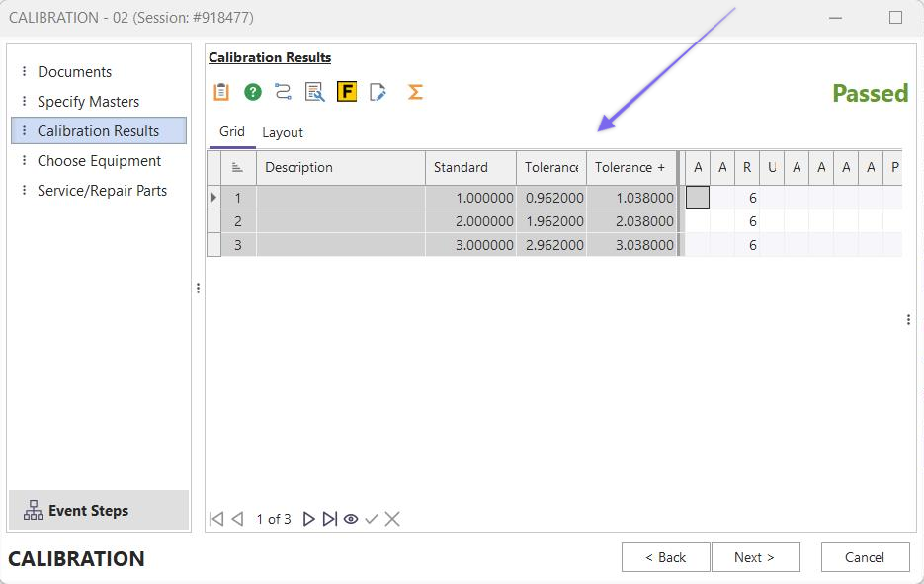Viewport: 924px width, 584px height.
Task: Jump to last record in navigator
Action: click(x=330, y=519)
